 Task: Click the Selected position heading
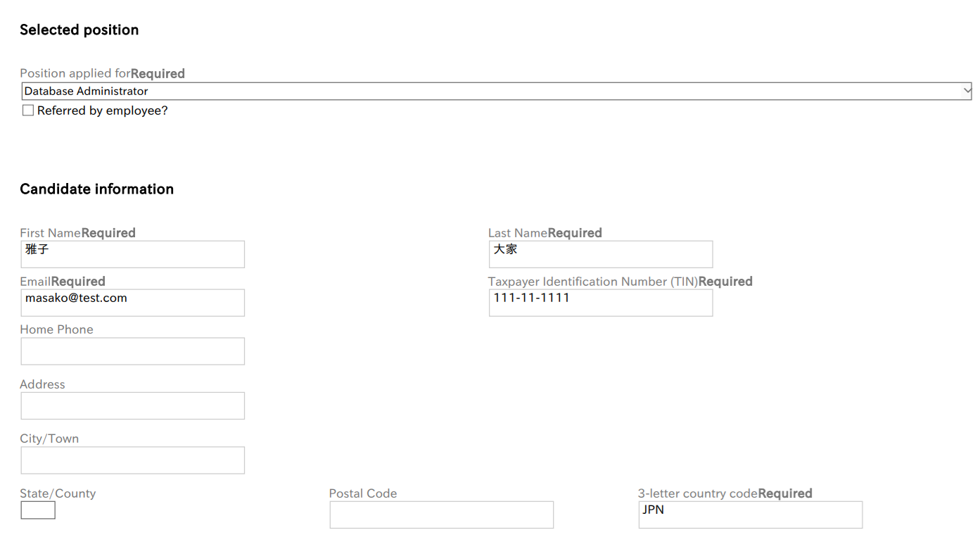(79, 30)
